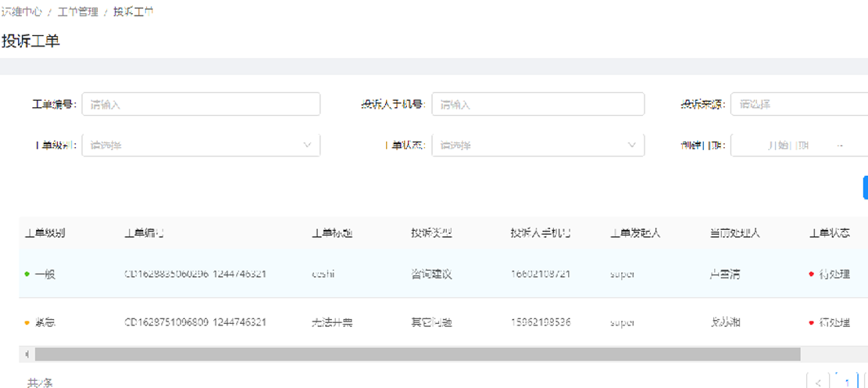Click the previous page arrow in pagination
Screen dimensions: 868x388
[x=818, y=383]
